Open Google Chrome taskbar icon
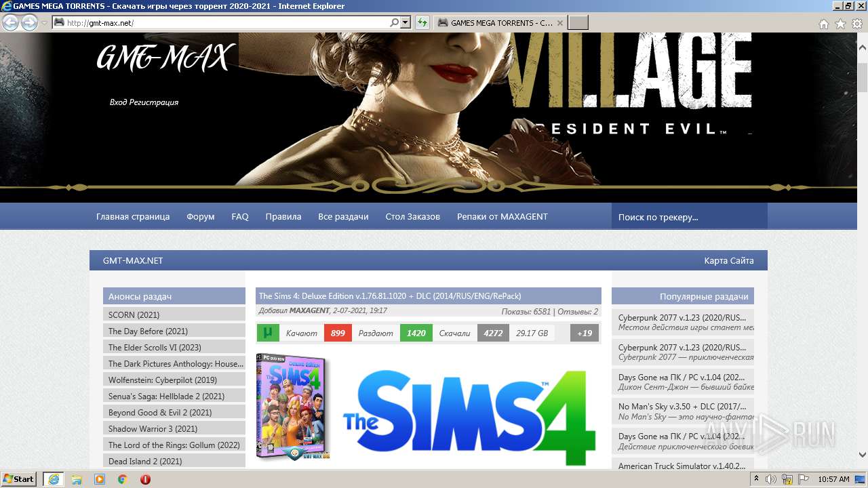 (x=123, y=479)
